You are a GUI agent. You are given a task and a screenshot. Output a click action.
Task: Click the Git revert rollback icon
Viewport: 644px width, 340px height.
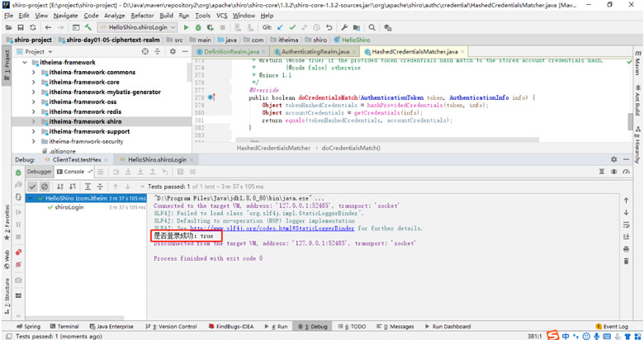tap(329, 27)
